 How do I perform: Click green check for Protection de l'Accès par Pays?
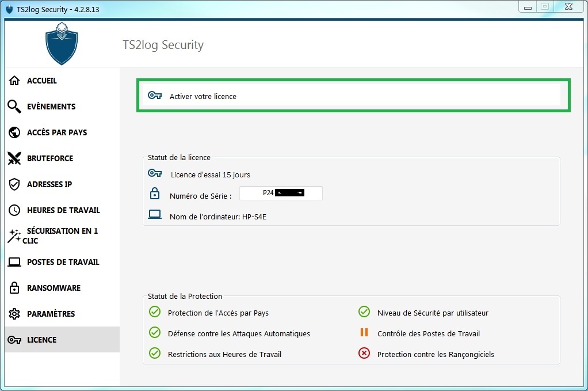pyautogui.click(x=155, y=312)
